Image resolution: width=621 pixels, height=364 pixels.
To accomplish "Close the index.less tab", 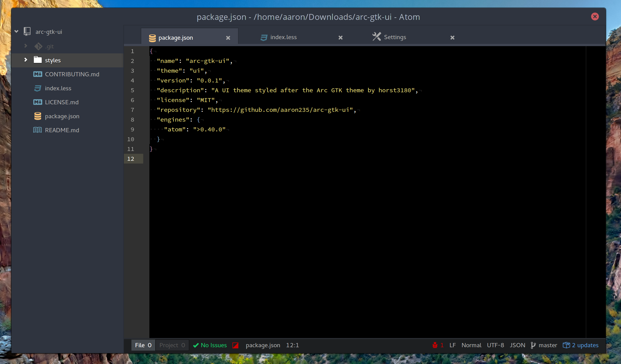I will point(340,37).
